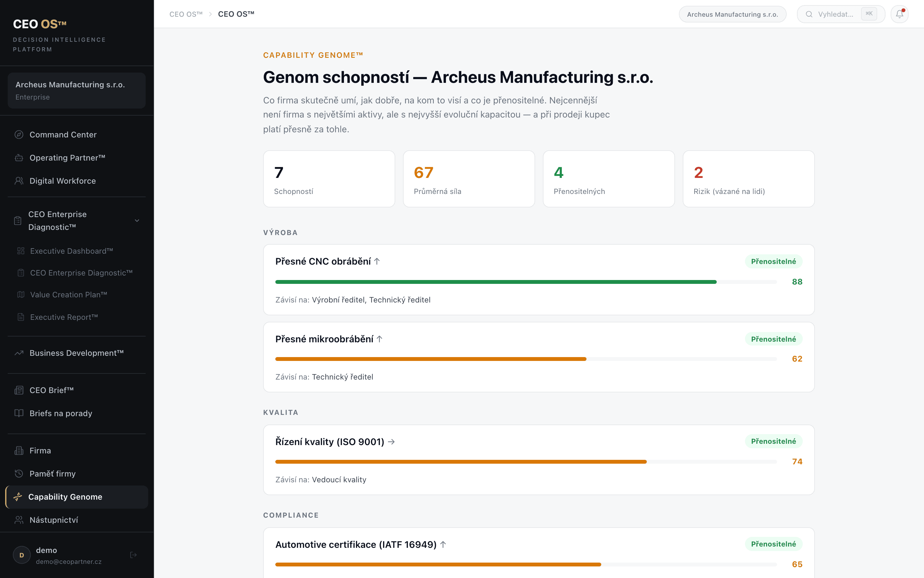Click the Briefs na porady book icon

[x=19, y=413]
